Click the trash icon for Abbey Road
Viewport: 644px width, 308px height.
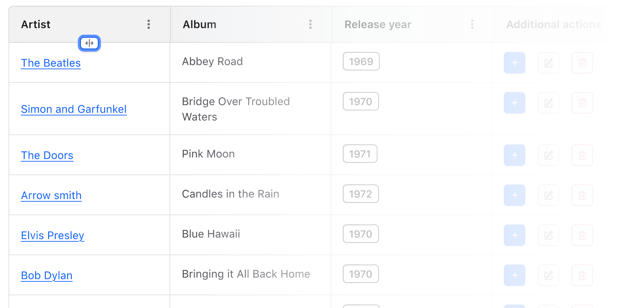582,63
